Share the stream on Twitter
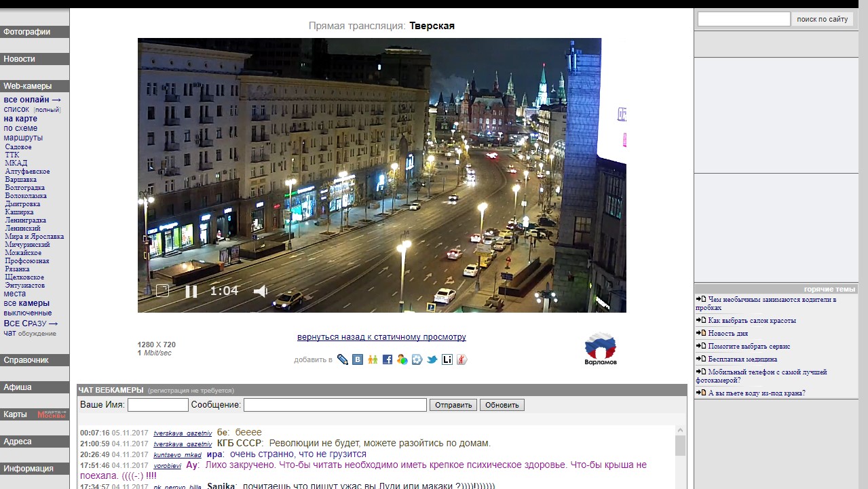 coord(432,359)
